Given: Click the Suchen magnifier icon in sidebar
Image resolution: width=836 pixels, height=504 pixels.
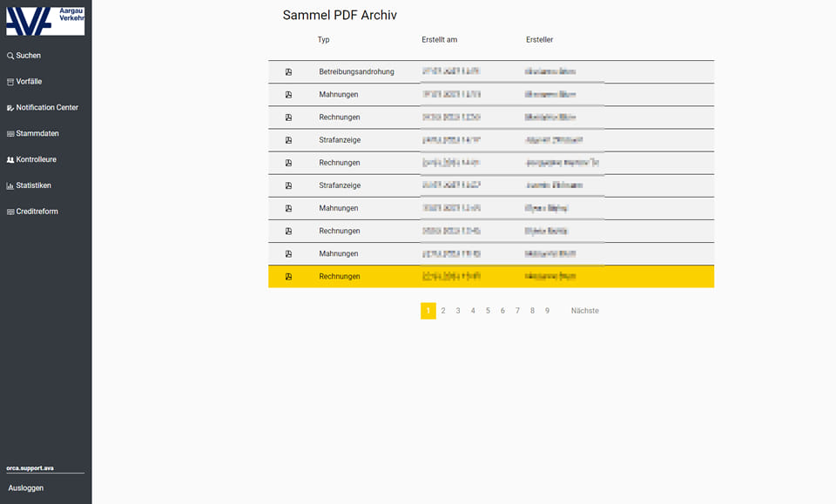Looking at the screenshot, I should (10, 56).
